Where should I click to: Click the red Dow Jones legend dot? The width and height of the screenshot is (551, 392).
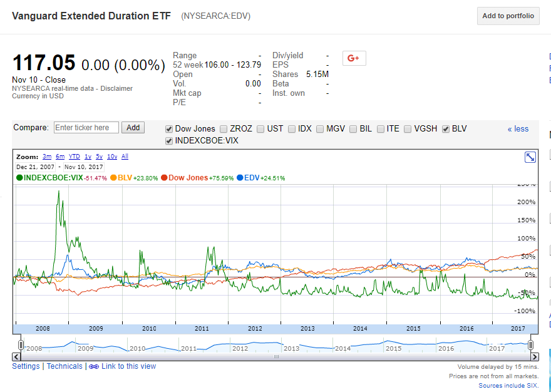coord(164,178)
